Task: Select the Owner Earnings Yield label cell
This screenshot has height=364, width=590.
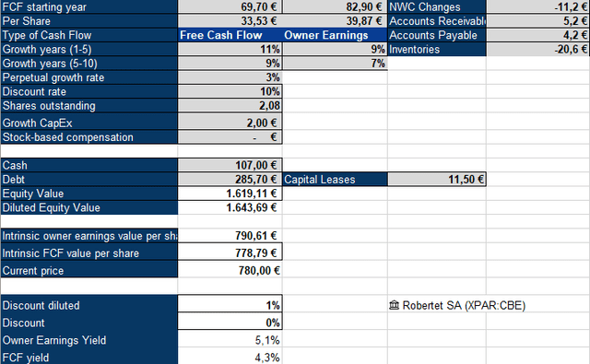Action: pyautogui.click(x=88, y=339)
